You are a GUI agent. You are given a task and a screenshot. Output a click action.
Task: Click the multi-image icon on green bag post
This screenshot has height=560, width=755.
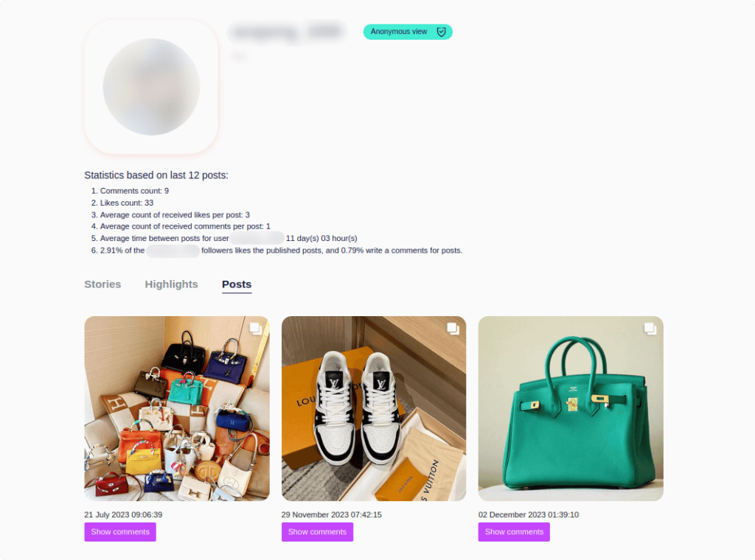[x=650, y=329]
